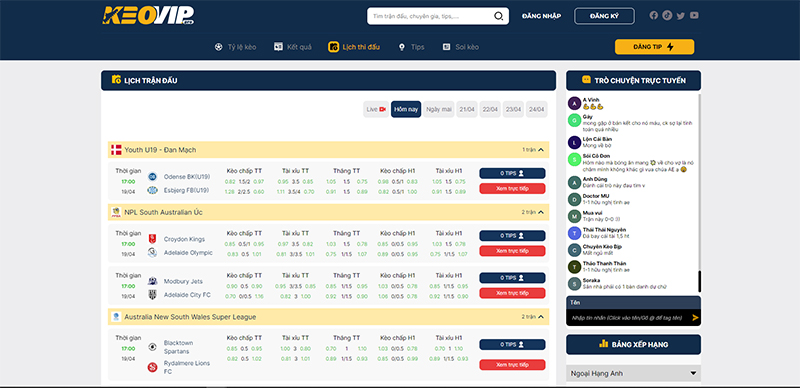The image size is (800, 388).
Task: Open the Kết quả menu
Action: coord(292,47)
